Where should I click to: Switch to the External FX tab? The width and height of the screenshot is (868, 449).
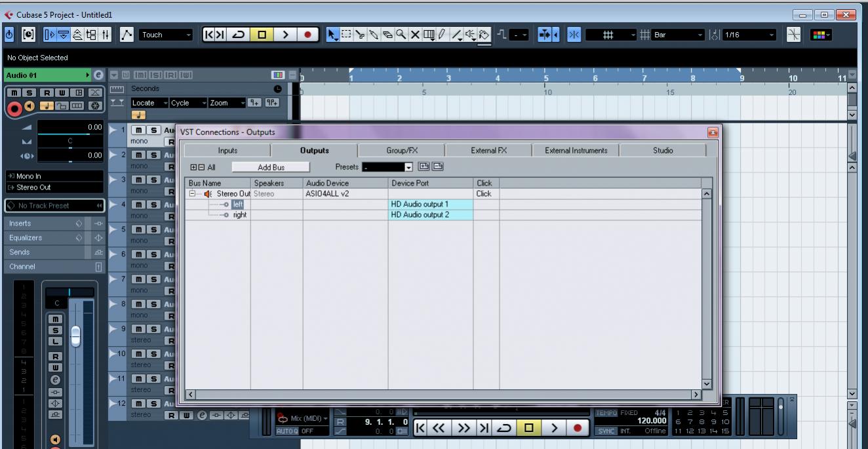point(489,151)
